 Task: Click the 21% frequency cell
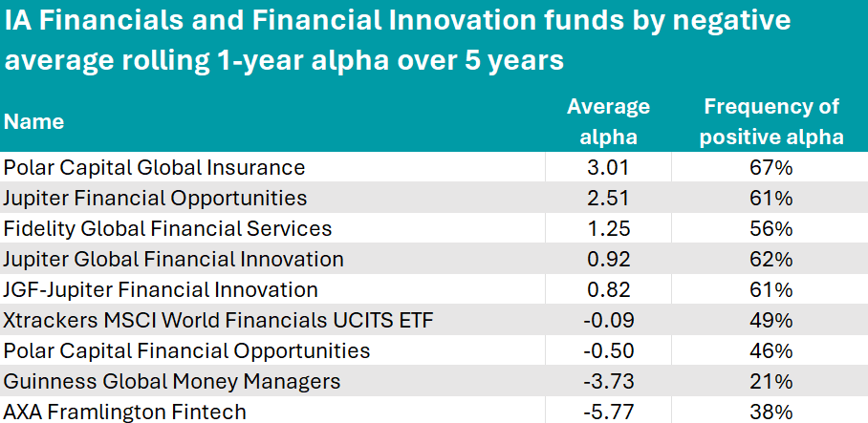point(770,382)
